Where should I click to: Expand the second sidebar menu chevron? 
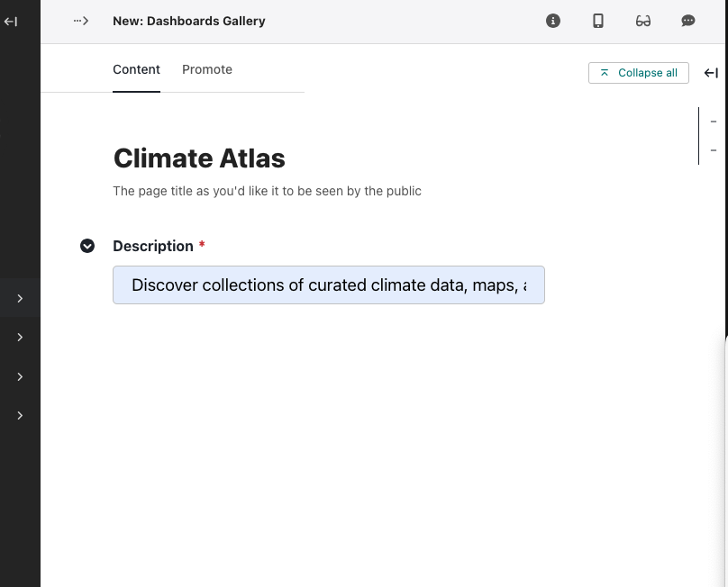point(20,338)
